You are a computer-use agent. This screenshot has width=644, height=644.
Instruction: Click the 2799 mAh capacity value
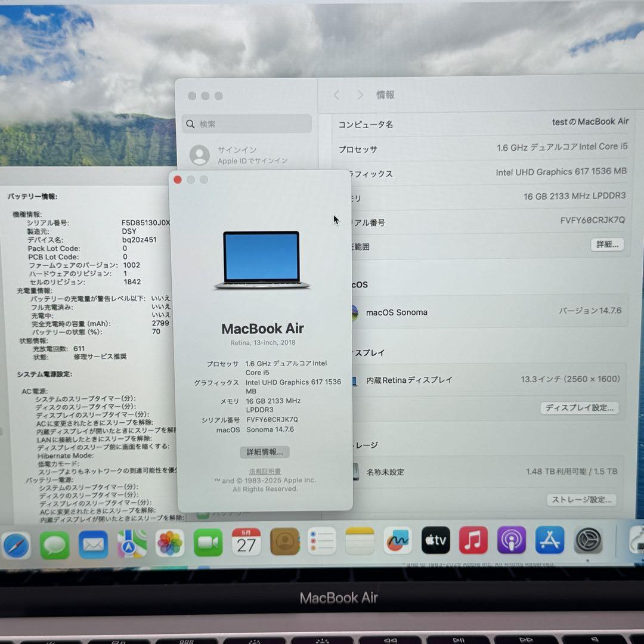click(x=160, y=323)
